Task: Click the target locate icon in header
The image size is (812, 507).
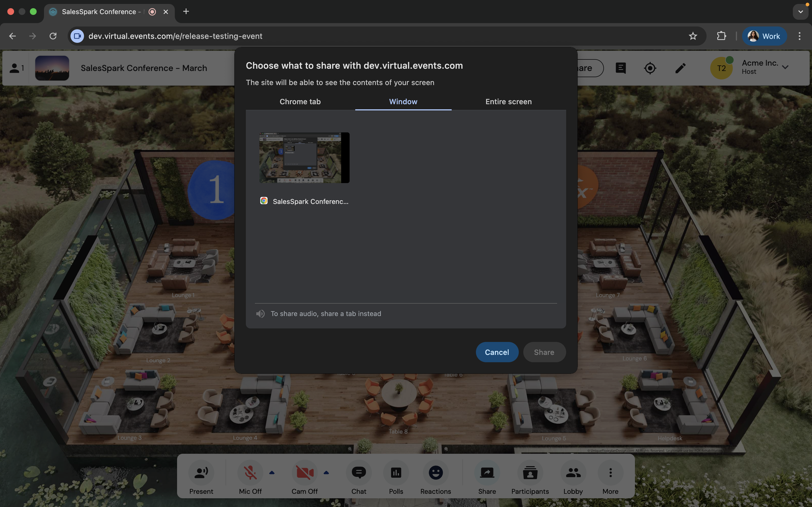Action: click(650, 68)
